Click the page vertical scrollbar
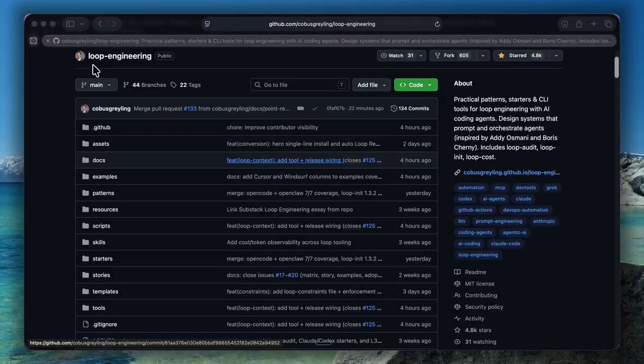644x364 pixels. [x=617, y=67]
